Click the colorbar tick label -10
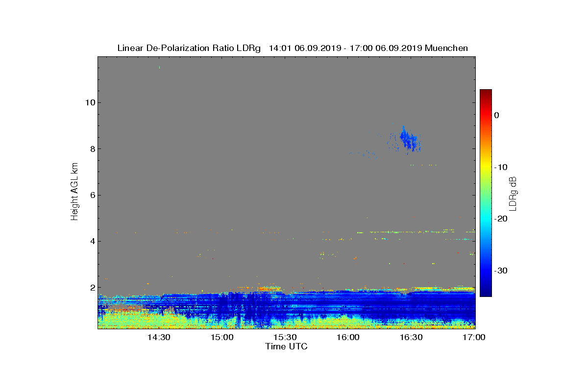Viewport: 588px width, 392px height. click(x=501, y=167)
